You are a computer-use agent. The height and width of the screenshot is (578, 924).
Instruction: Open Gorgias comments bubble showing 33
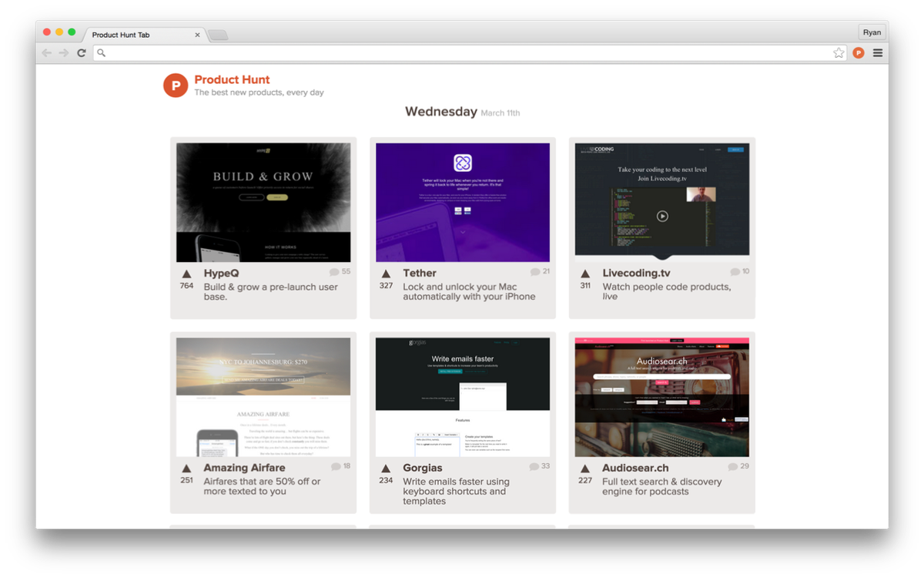click(540, 466)
